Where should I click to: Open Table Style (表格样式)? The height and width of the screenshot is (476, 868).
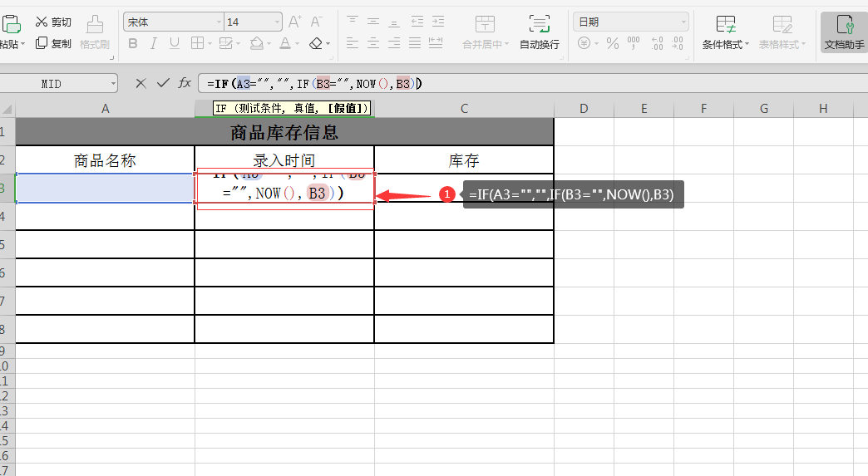(x=782, y=32)
